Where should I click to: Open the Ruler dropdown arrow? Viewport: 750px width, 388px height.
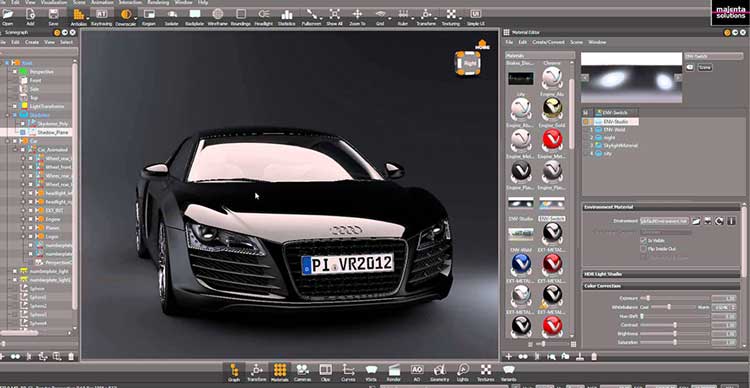pos(413,18)
